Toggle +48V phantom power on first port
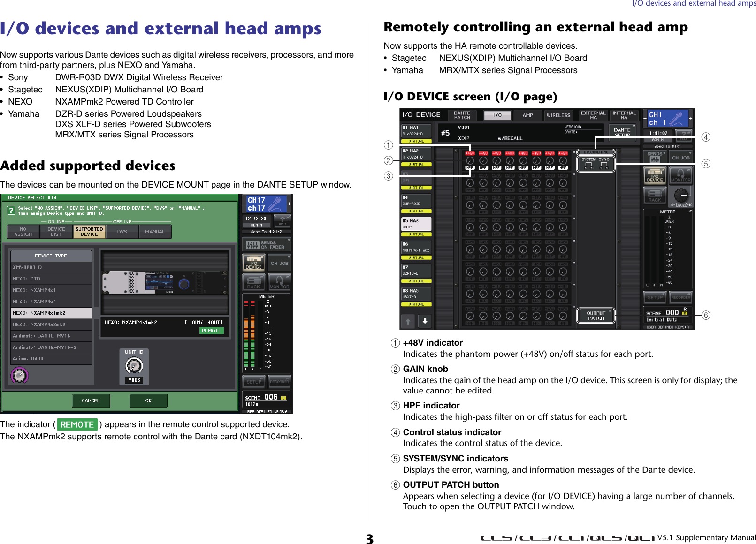Screen dimensions: 756x544 tap(469, 153)
